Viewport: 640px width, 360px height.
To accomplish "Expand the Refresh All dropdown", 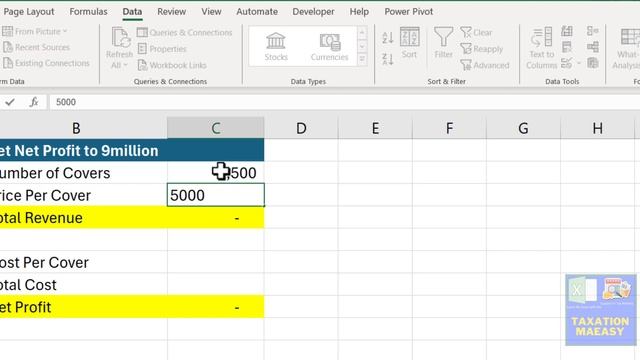I will coord(126,65).
